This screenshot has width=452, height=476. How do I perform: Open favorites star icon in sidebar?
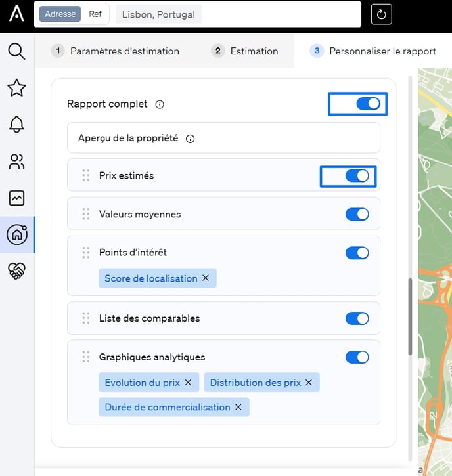coord(16,87)
